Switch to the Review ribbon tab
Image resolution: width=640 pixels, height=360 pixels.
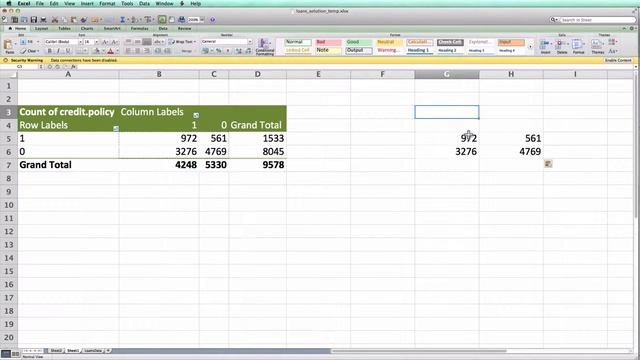pos(184,29)
